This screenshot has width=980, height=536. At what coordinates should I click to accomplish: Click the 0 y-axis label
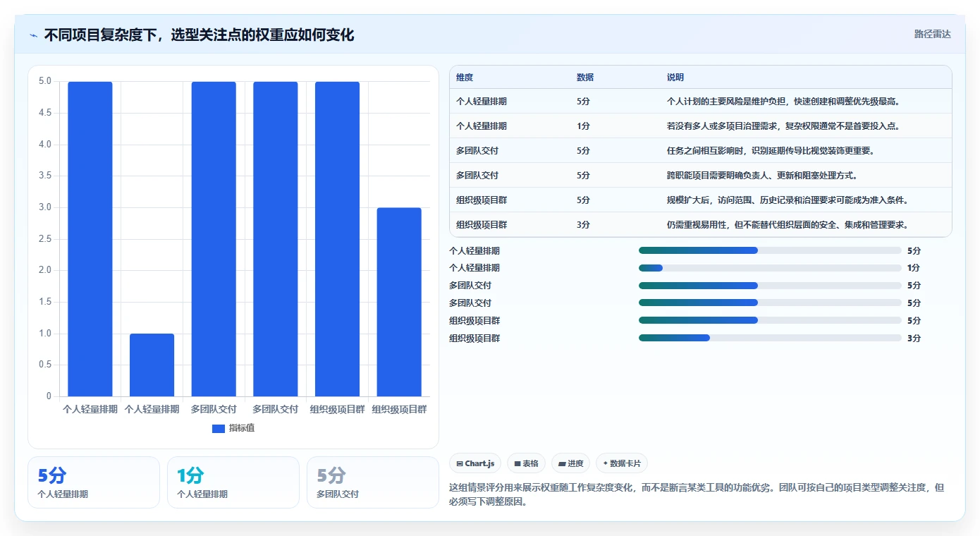click(49, 396)
